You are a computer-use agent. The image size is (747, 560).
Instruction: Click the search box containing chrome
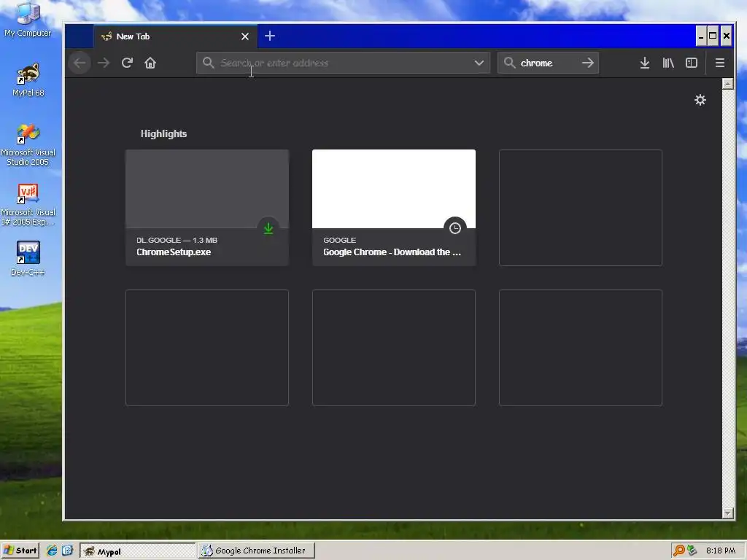[548, 63]
